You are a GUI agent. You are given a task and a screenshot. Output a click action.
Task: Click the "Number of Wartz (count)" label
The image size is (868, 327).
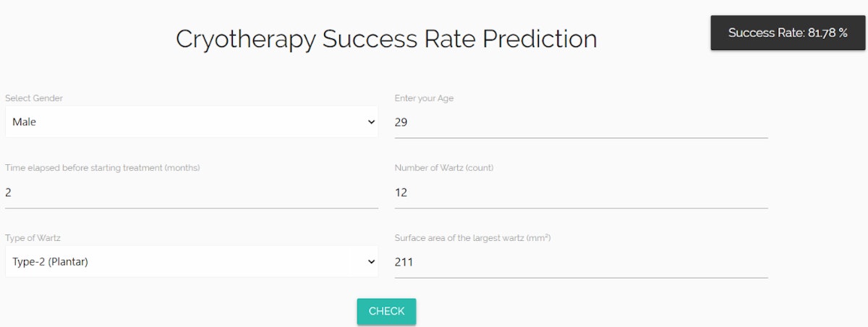pos(444,168)
